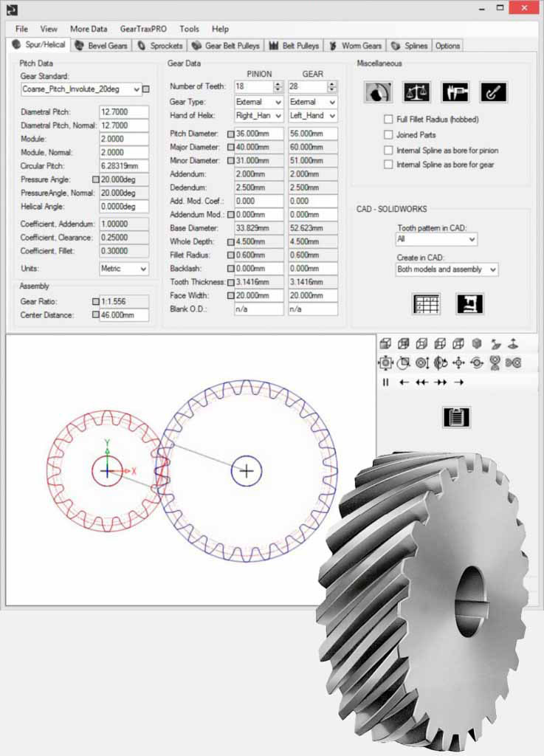
Task: Toggle Internal Spline as bore for pinion
Action: coord(388,150)
